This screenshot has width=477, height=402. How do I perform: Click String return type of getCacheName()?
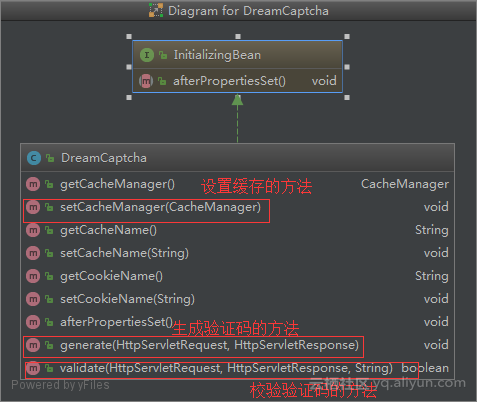click(432, 230)
